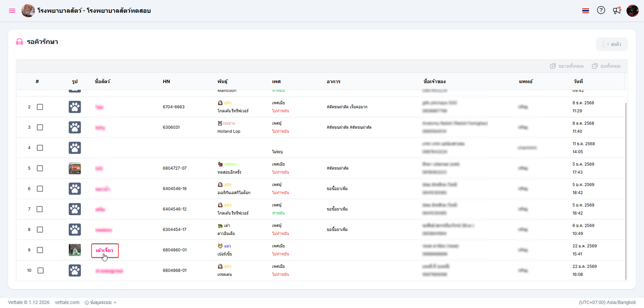Click the timezone Asia/Bangkok label
The width and height of the screenshot is (644, 308).
(607, 302)
